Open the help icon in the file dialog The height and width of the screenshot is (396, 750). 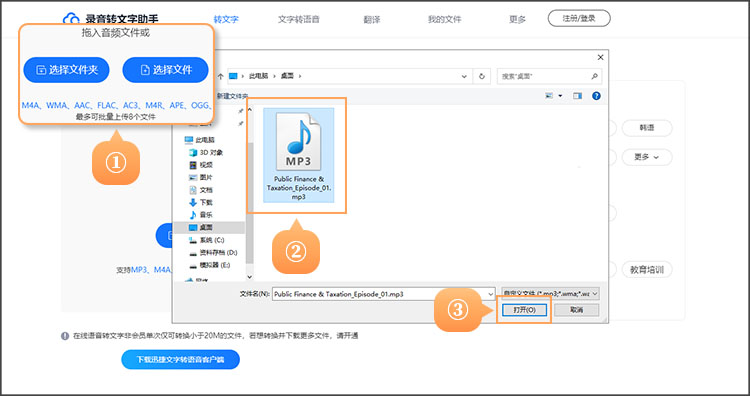pyautogui.click(x=596, y=96)
